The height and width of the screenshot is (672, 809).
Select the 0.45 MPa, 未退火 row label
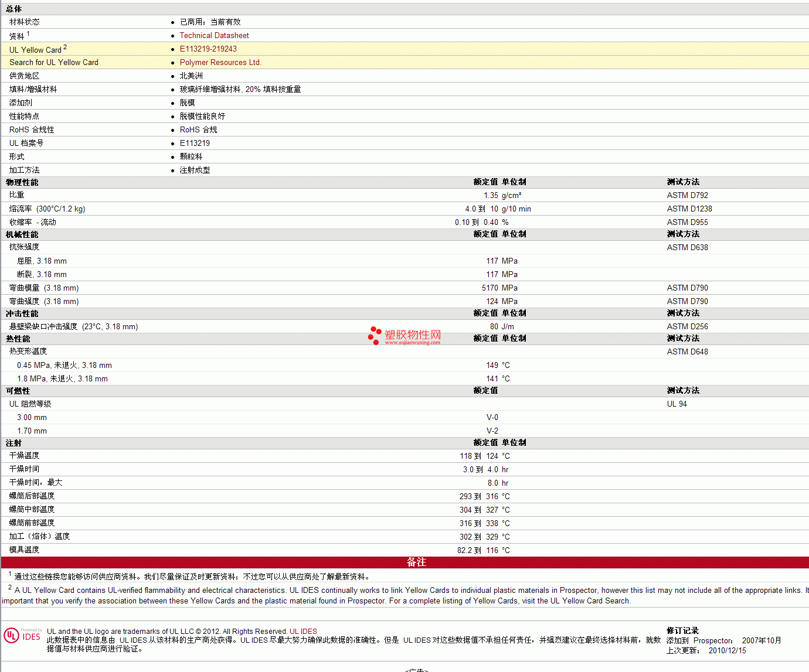pyautogui.click(x=64, y=366)
